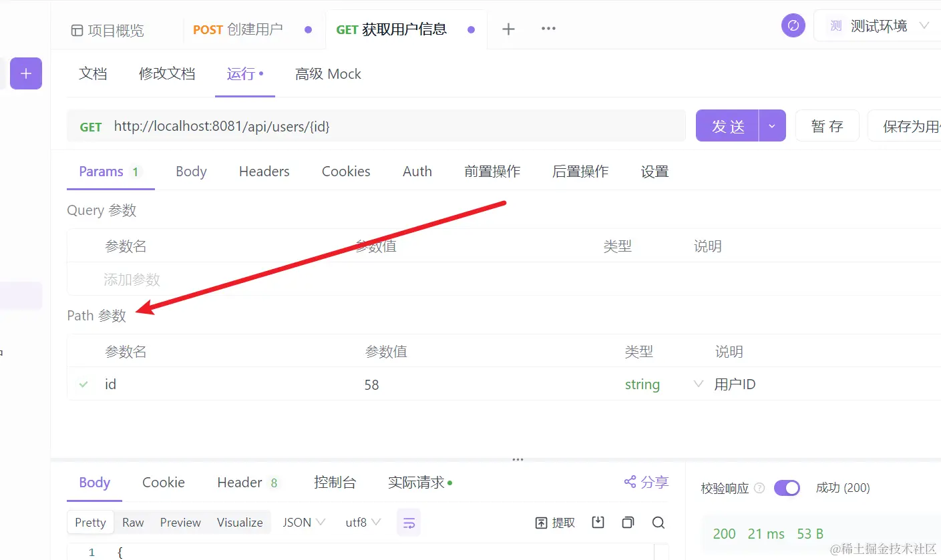Image resolution: width=941 pixels, height=560 pixels.
Task: Click the panel resize handle dots
Action: tap(517, 459)
